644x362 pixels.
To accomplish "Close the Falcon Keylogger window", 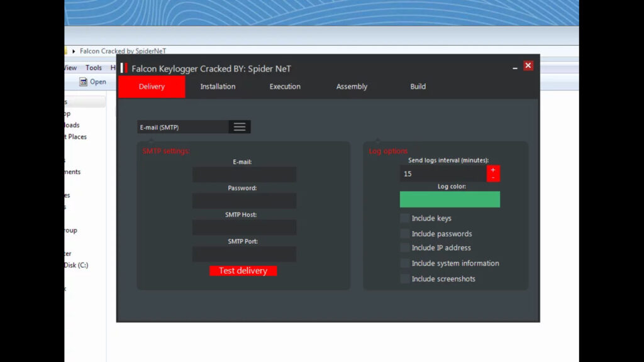I will tap(528, 65).
